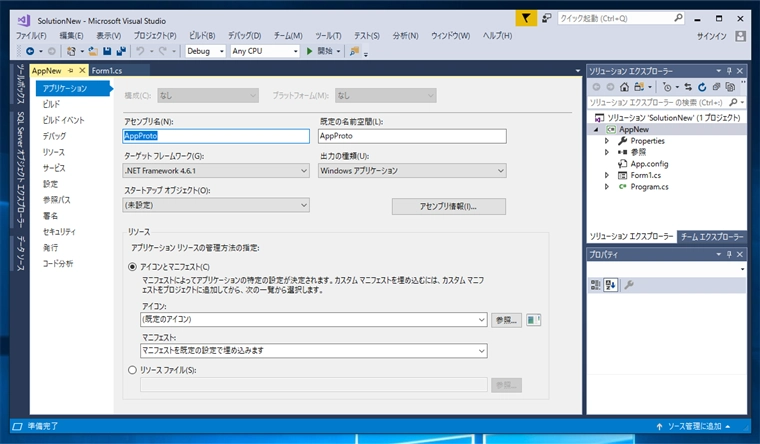The width and height of the screenshot is (760, 444).
Task: Open the ツールボックス vertical side tab
Action: [20, 84]
